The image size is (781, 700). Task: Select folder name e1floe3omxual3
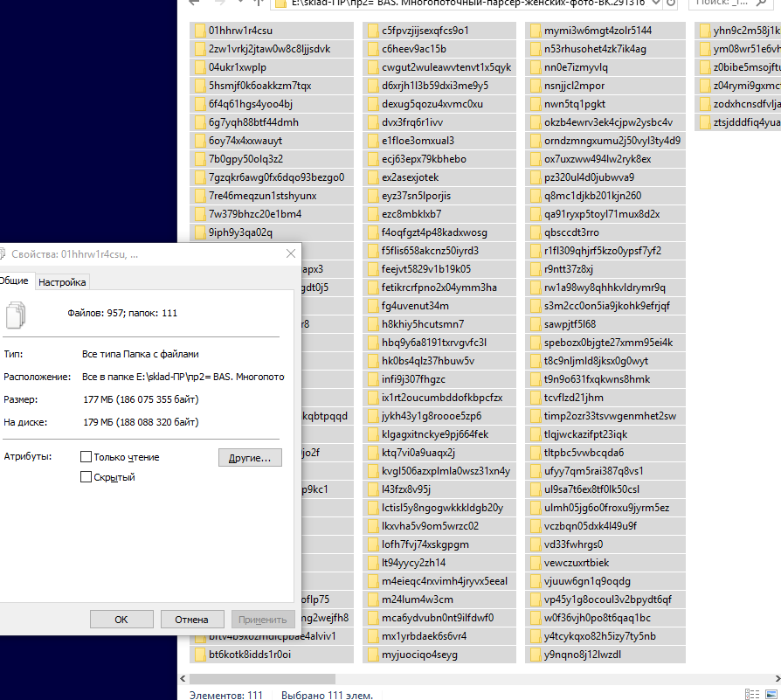click(x=418, y=141)
